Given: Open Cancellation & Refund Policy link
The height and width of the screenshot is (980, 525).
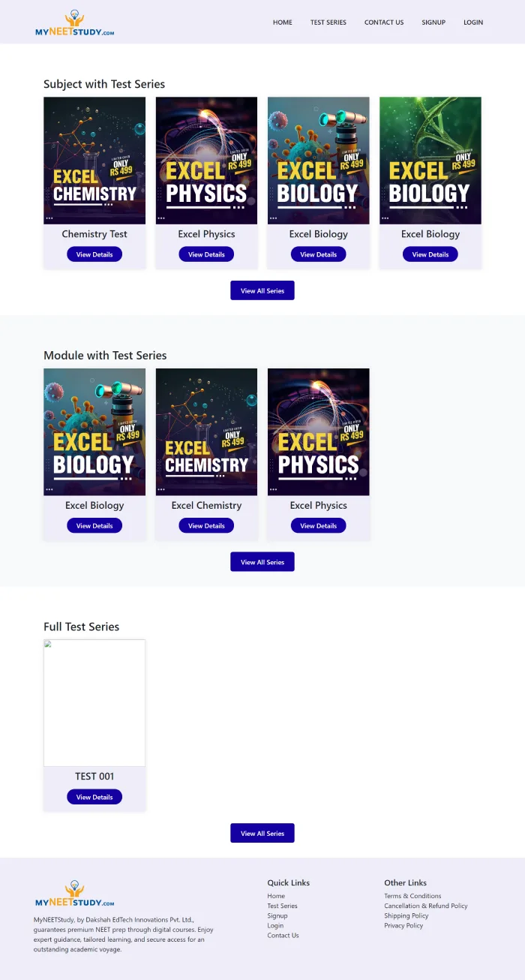Looking at the screenshot, I should pyautogui.click(x=426, y=906).
